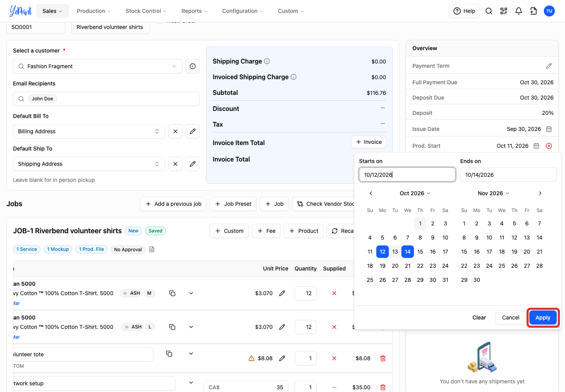This screenshot has height=392, width=565.
Task: Open the Reports menu
Action: click(x=194, y=11)
